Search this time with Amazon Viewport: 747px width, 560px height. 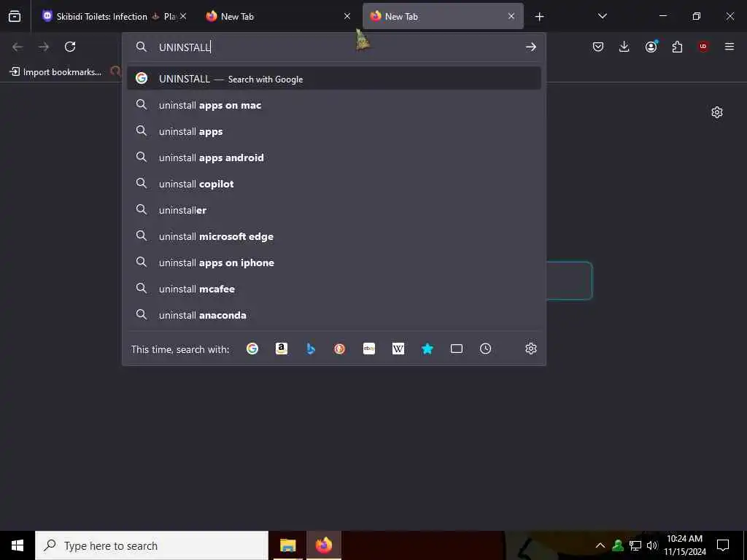[282, 349]
